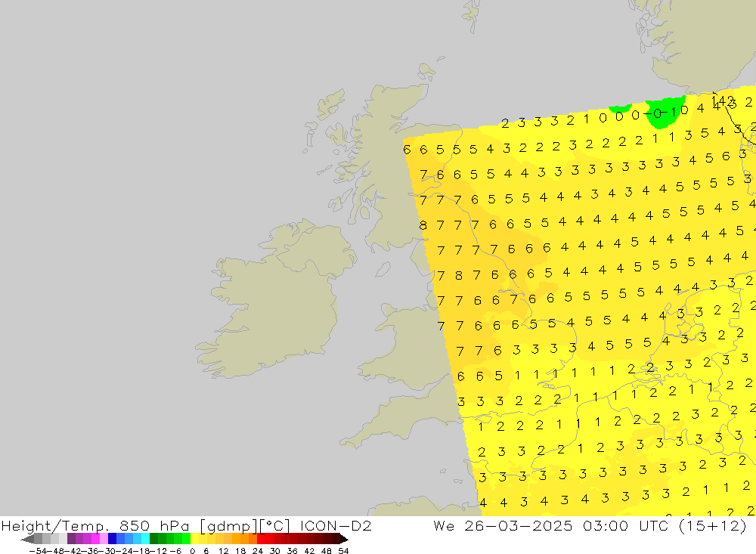Select the bright red legend swatch above 24

pos(261,539)
